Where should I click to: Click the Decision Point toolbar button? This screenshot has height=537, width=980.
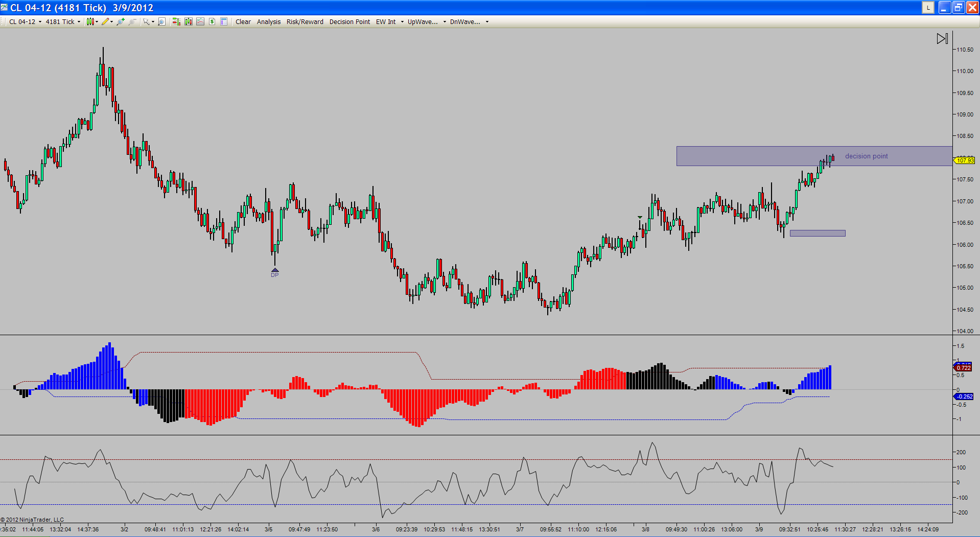(350, 21)
